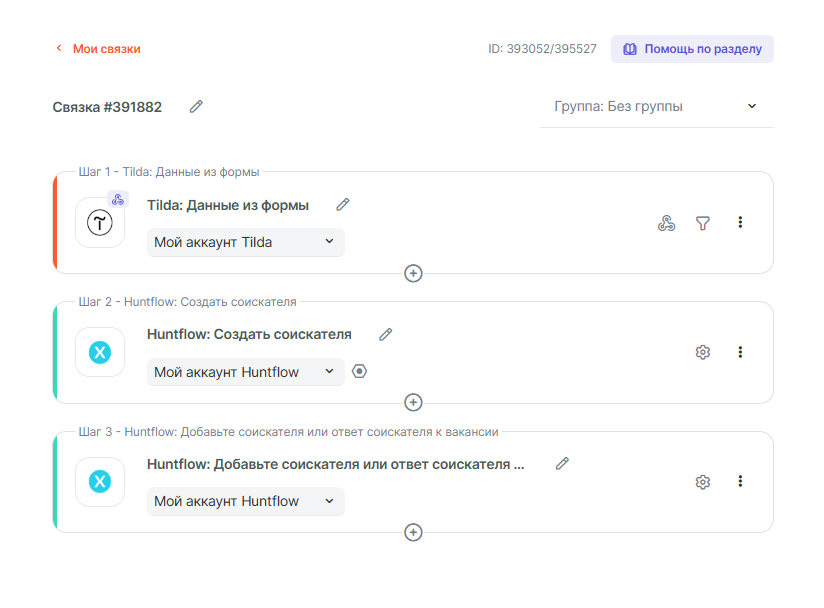Rename Huntflow: Создать соискателя step title
This screenshot has height=608, width=824.
tap(386, 334)
